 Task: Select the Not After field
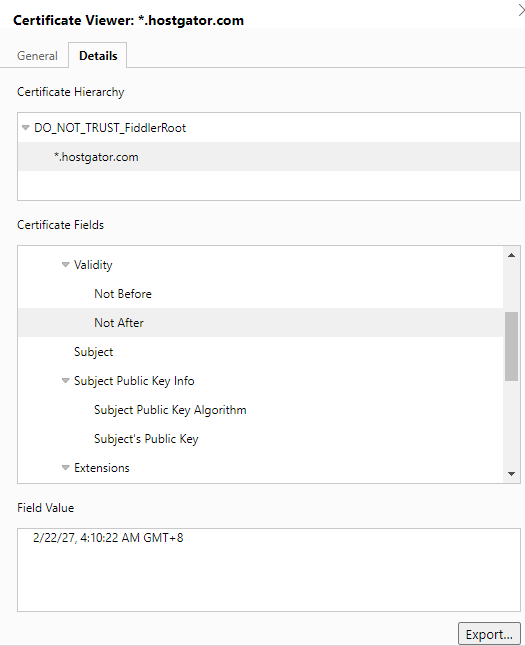260,323
